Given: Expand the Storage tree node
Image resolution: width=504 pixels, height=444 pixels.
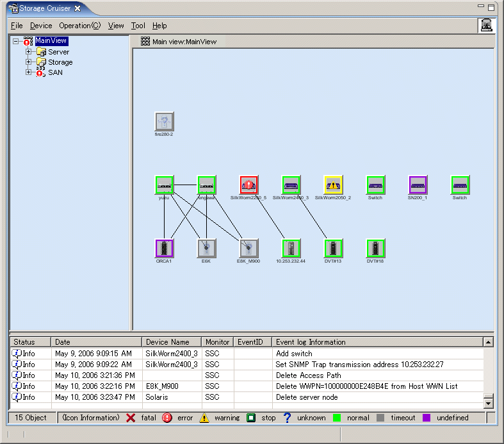Looking at the screenshot, I should [x=28, y=62].
